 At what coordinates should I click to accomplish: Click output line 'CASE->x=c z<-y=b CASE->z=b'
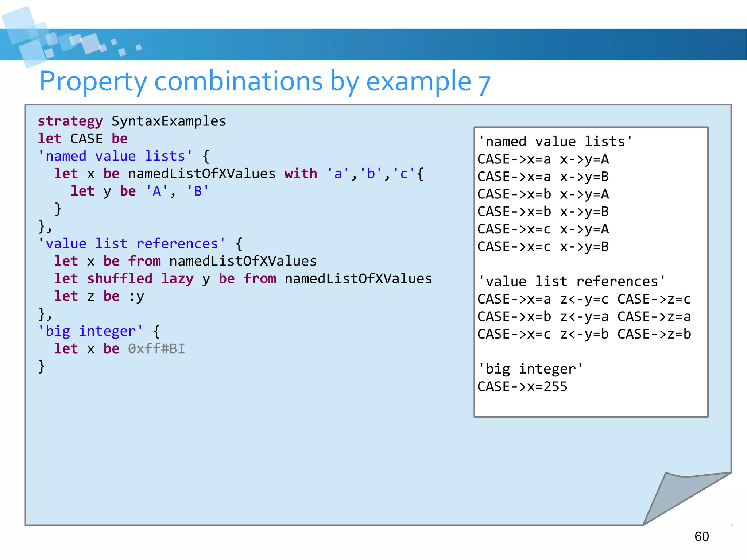[x=584, y=334]
